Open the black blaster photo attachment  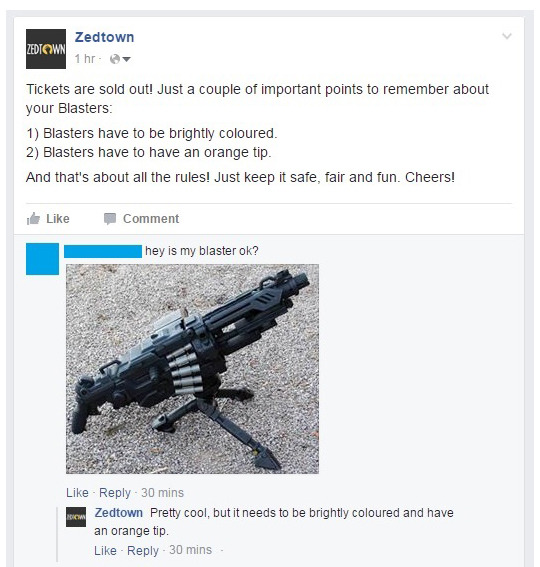[x=192, y=369]
